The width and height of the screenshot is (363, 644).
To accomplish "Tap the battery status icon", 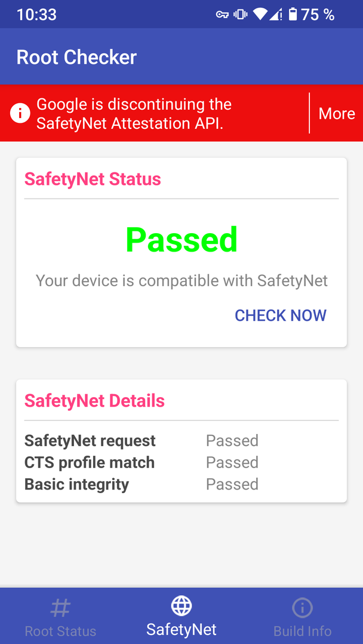I will 293,15.
